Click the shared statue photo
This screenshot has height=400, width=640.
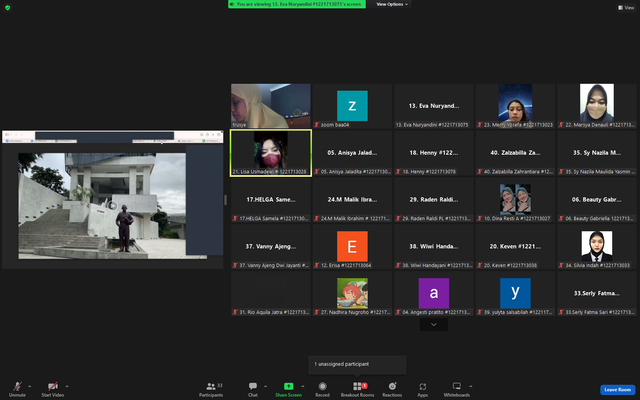click(x=102, y=206)
